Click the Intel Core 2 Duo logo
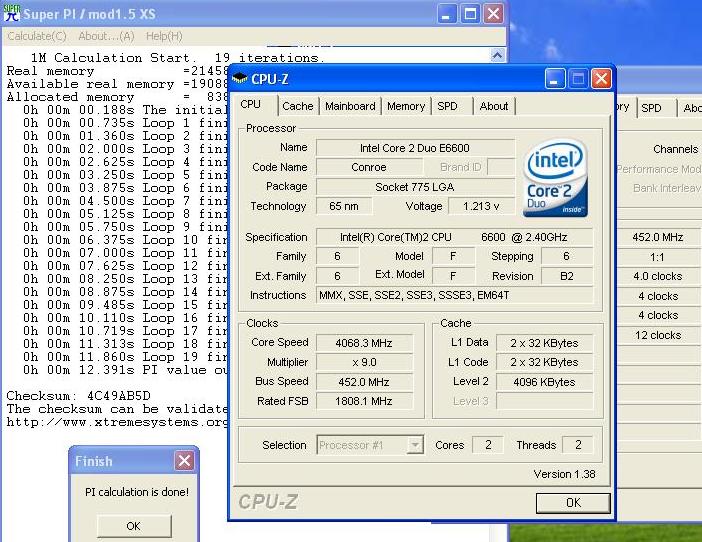The height and width of the screenshot is (542, 702). coord(555,178)
